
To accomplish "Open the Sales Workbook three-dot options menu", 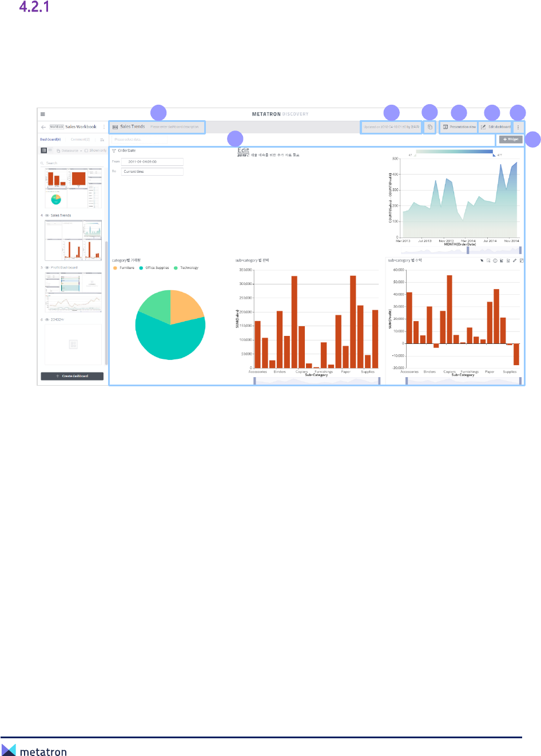I will click(x=104, y=127).
